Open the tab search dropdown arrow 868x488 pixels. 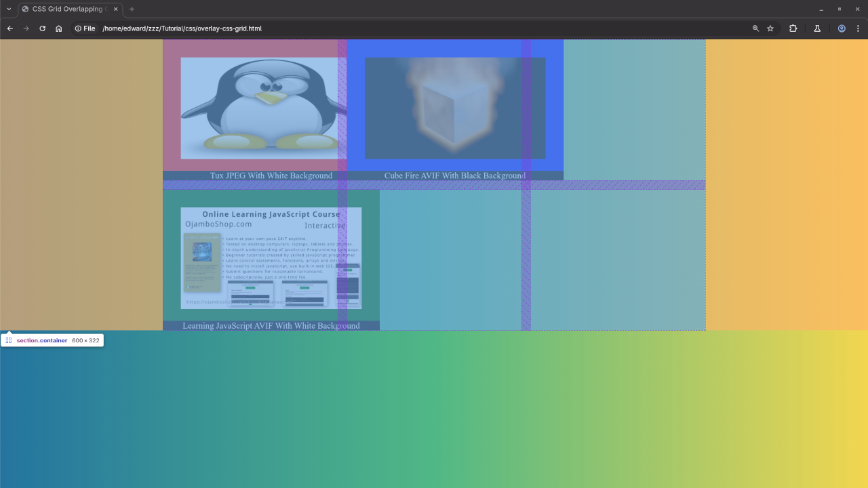[x=9, y=9]
